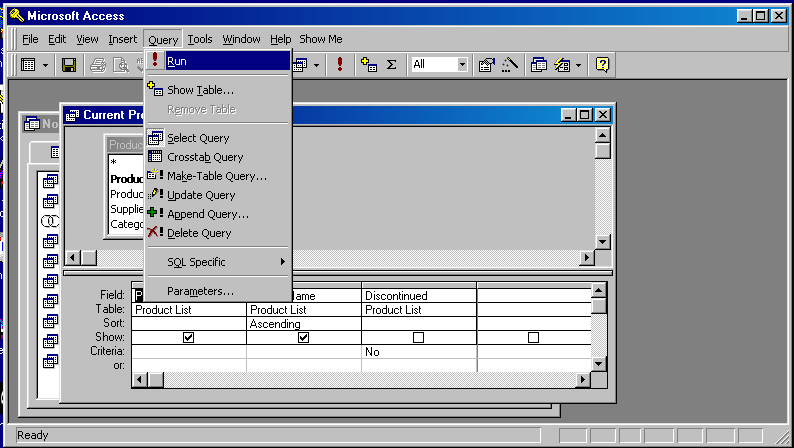Click the Build wand icon
Image resolution: width=794 pixels, height=448 pixels.
(x=510, y=65)
